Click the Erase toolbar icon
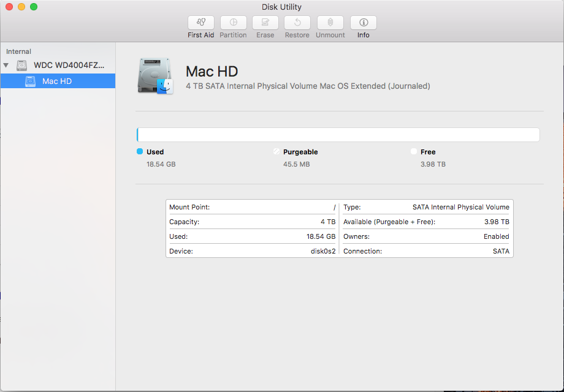Image resolution: width=564 pixels, height=392 pixels. coord(265,23)
